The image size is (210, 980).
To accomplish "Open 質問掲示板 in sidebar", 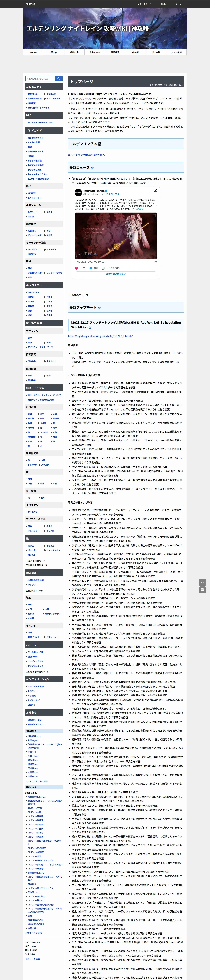I will (x=52, y=94).
